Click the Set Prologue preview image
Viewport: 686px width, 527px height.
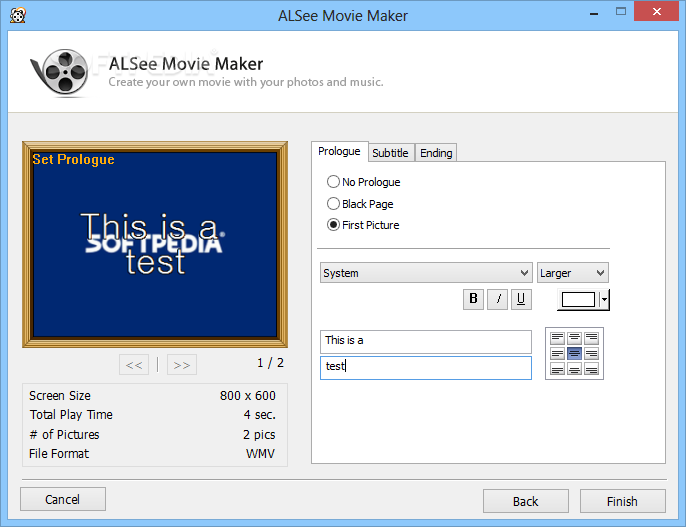[x=155, y=244]
